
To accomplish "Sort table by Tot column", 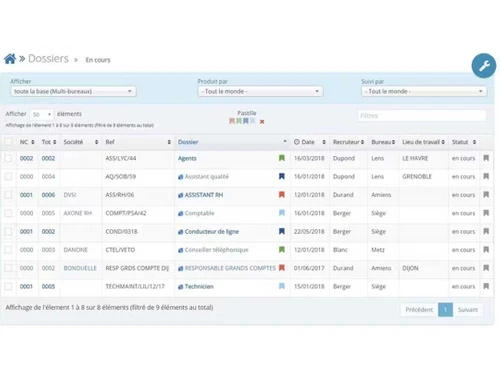I will 49,142.
